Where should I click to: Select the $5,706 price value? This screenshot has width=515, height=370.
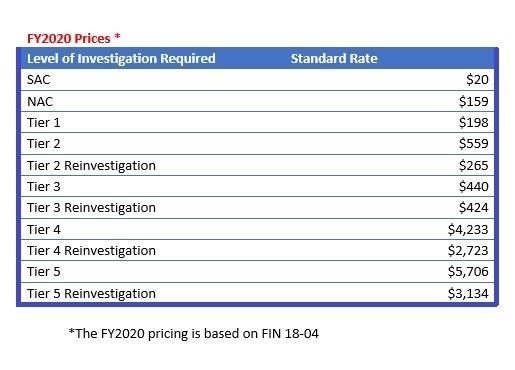click(468, 272)
